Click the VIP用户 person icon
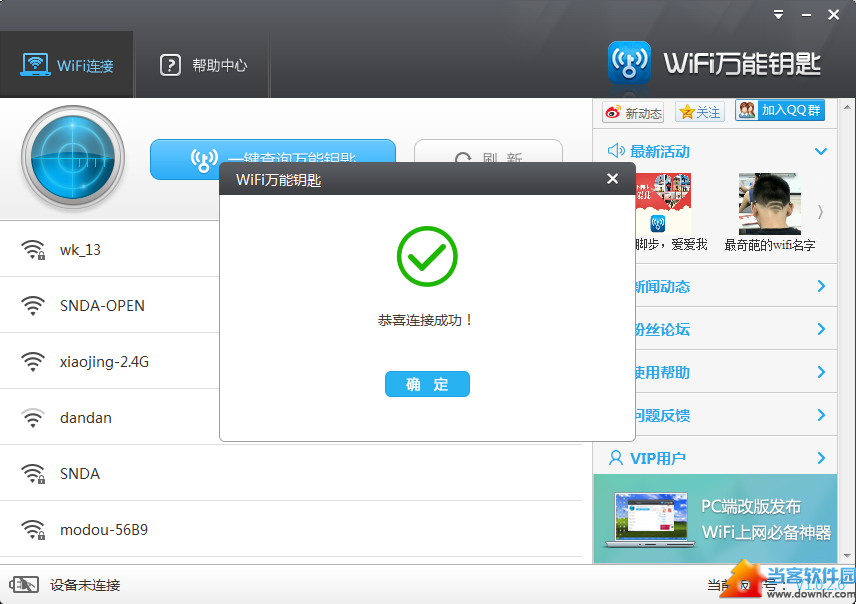 615,458
